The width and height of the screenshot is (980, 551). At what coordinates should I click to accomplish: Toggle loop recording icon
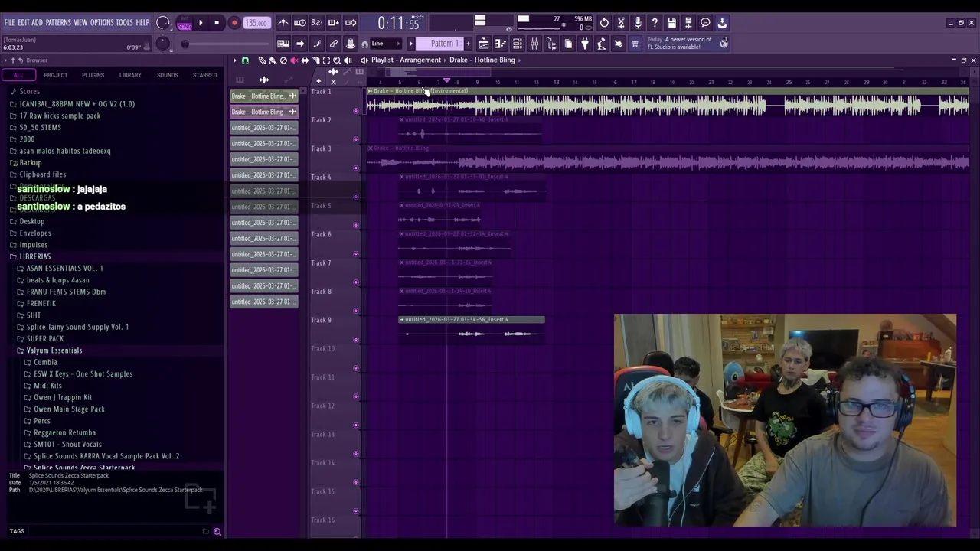351,23
